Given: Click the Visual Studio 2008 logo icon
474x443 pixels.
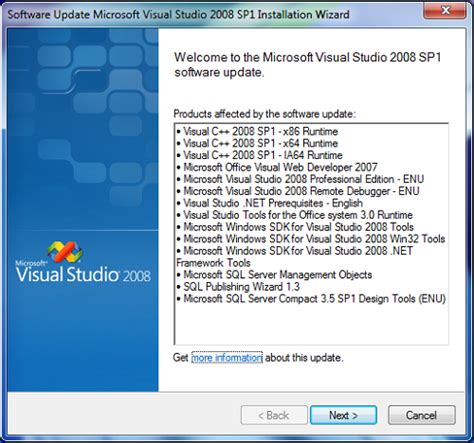Looking at the screenshot, I should coord(65,252).
